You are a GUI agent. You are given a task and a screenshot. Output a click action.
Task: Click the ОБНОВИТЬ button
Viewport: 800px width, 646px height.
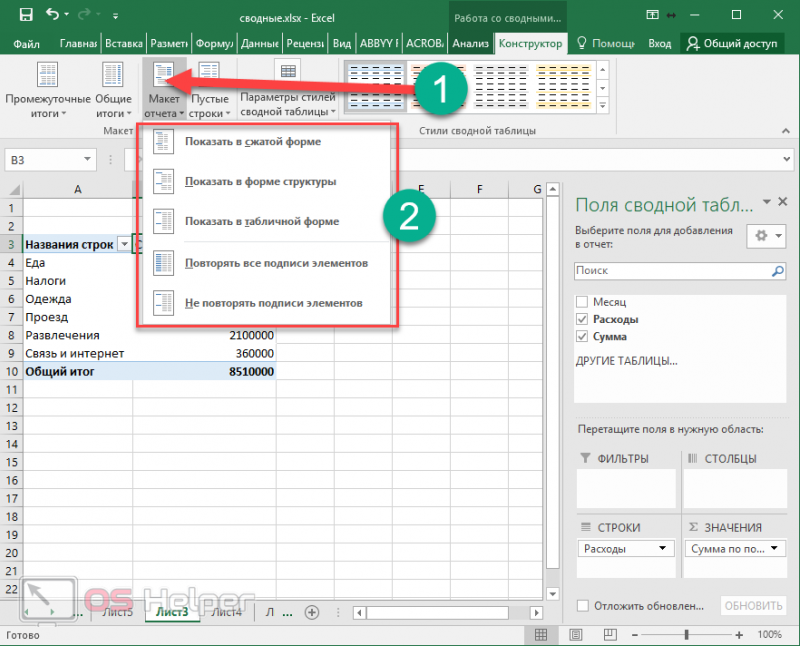[x=754, y=606]
